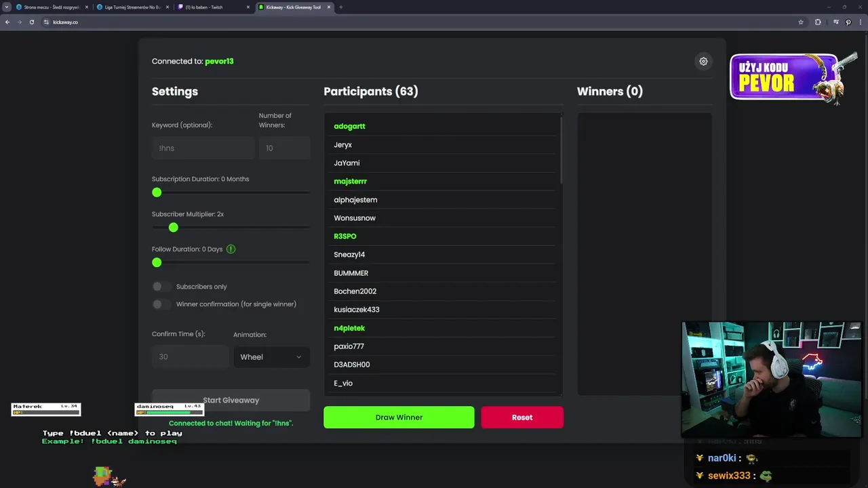Click the Draw Winner button
This screenshot has width=868, height=488.
[x=399, y=418]
